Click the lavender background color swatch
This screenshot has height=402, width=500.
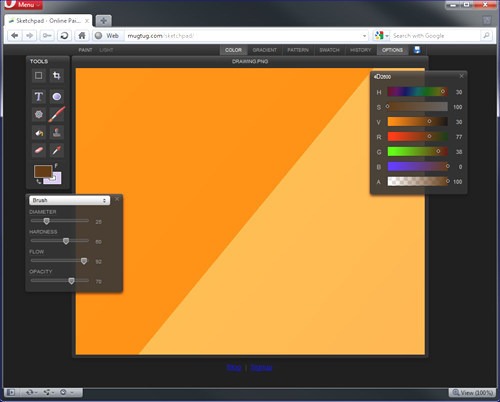57,180
